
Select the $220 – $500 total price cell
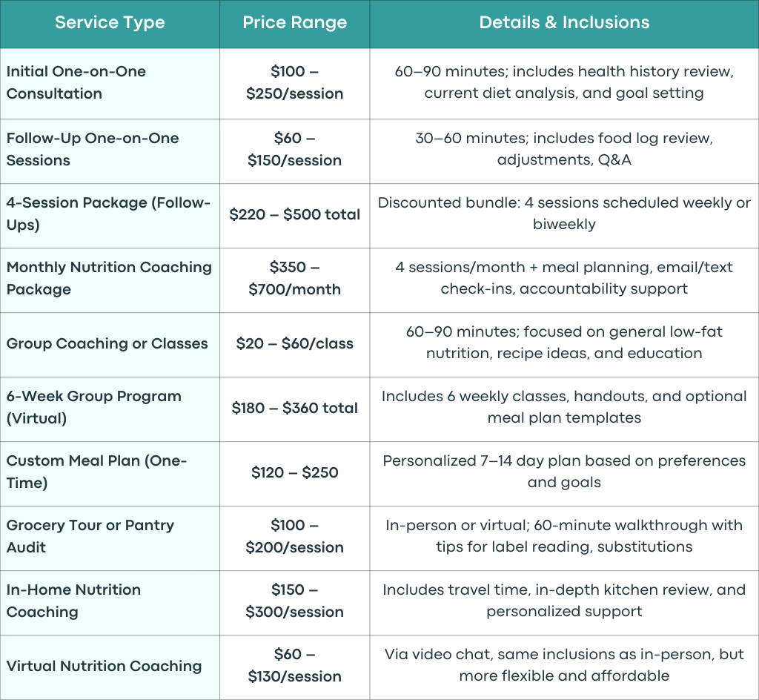pos(295,214)
